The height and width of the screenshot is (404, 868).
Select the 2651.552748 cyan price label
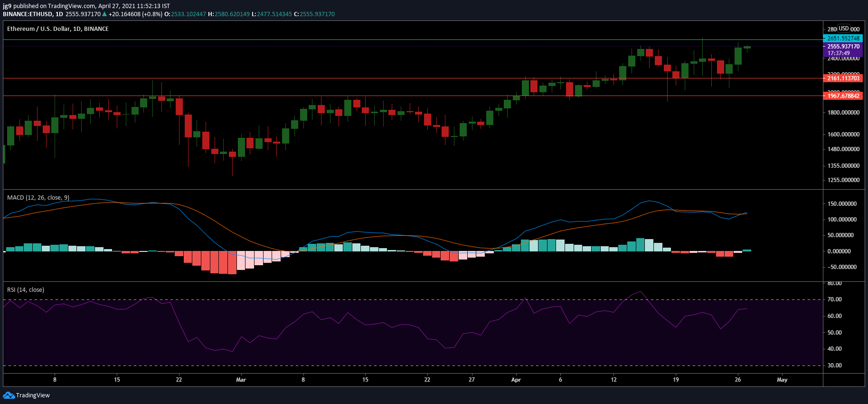(x=843, y=38)
